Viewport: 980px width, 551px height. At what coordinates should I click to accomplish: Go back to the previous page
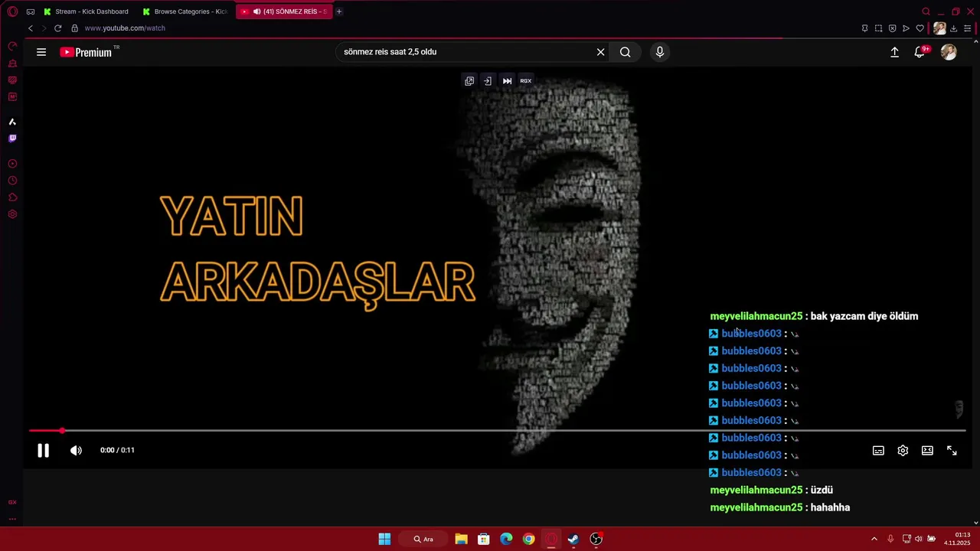(31, 28)
